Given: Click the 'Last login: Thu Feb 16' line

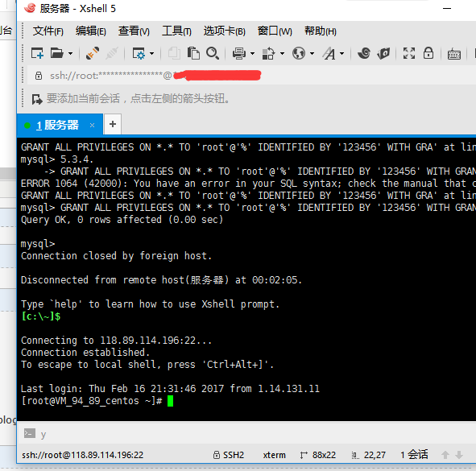Looking at the screenshot, I should coord(170,389).
